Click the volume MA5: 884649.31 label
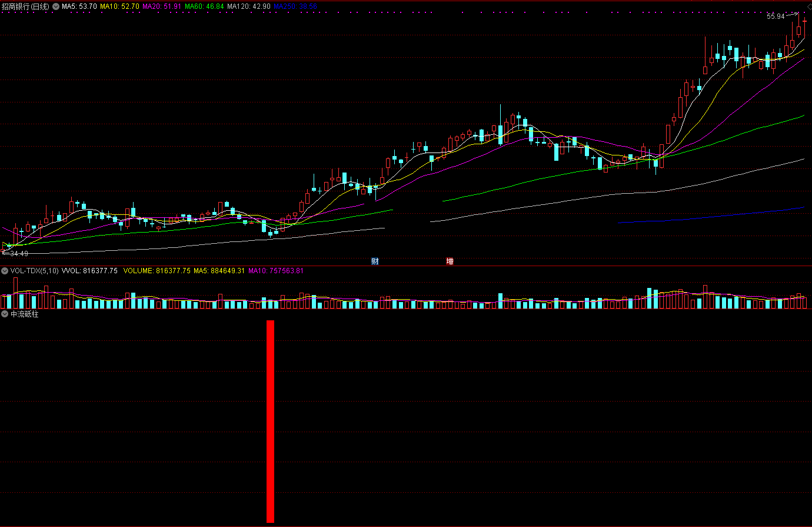This screenshot has width=812, height=527. [x=219, y=271]
